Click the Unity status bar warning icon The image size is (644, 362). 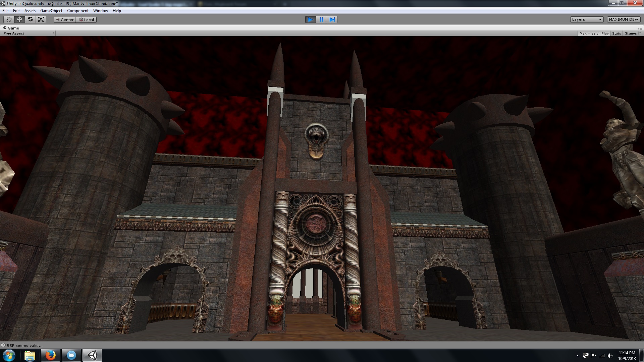[3, 345]
